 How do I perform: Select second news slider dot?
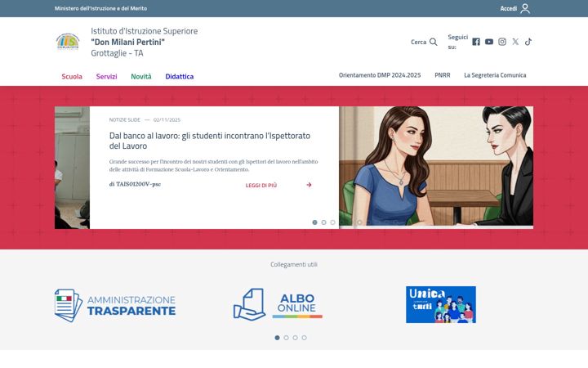click(x=323, y=222)
